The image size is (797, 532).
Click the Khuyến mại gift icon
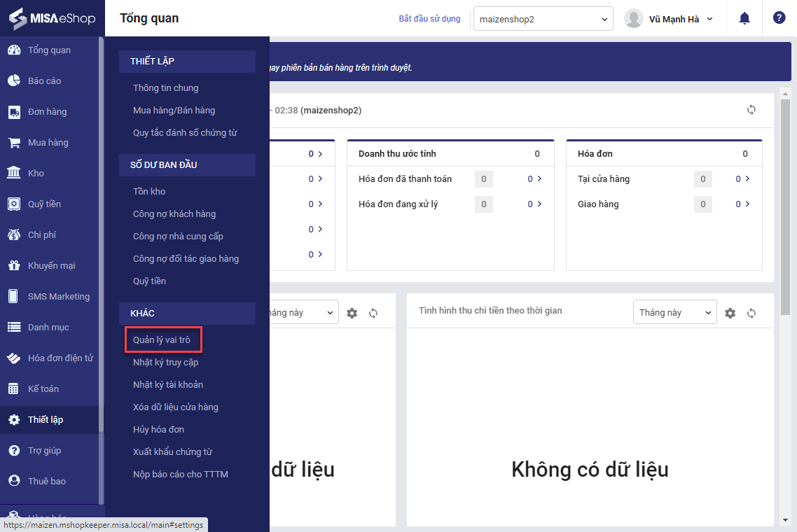(x=14, y=266)
